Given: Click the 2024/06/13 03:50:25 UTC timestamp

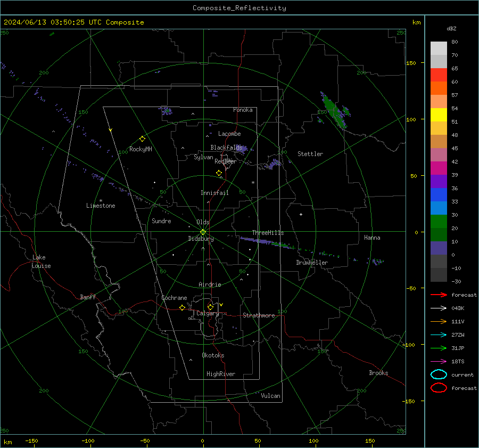Looking at the screenshot, I should coord(52,22).
